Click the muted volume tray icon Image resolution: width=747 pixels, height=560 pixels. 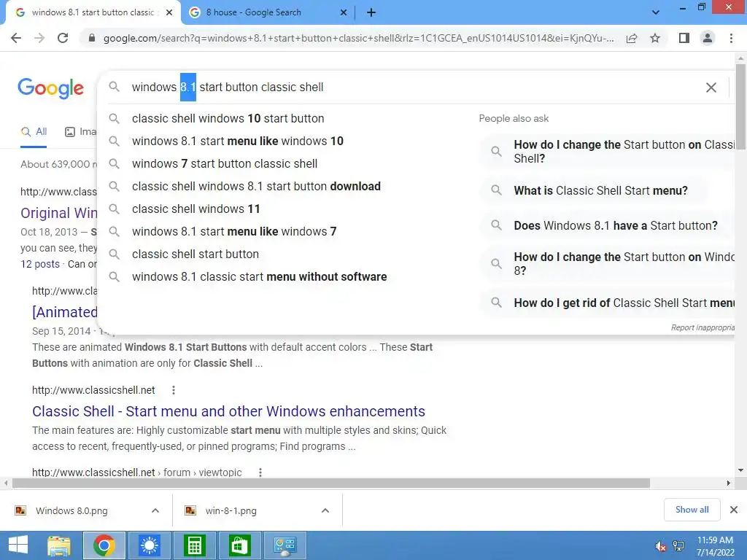660,546
